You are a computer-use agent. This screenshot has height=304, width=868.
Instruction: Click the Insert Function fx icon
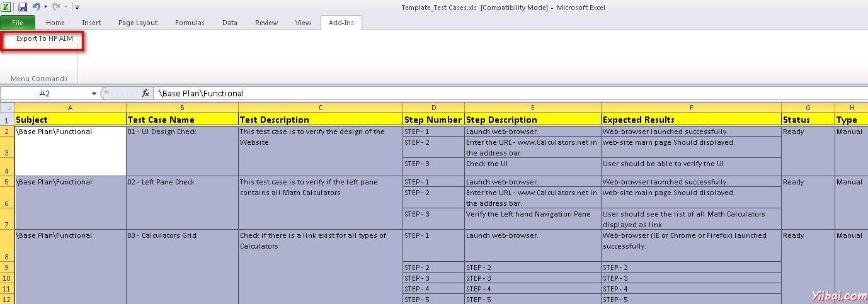(x=146, y=93)
